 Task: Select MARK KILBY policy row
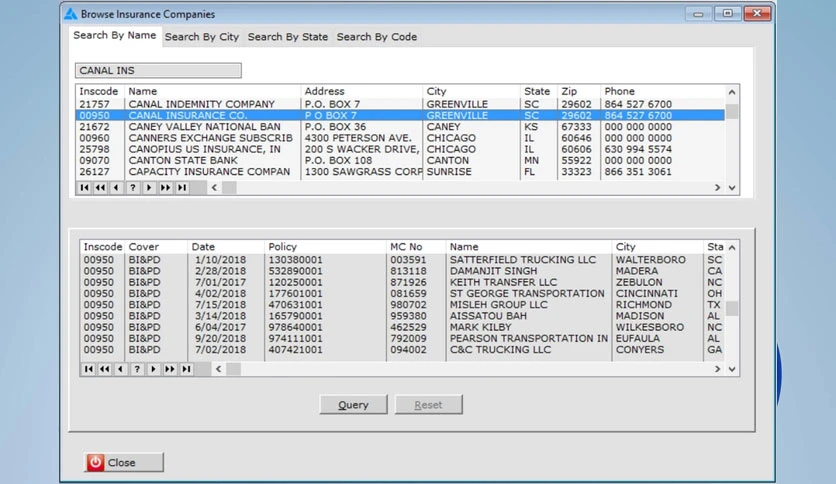tap(403, 327)
